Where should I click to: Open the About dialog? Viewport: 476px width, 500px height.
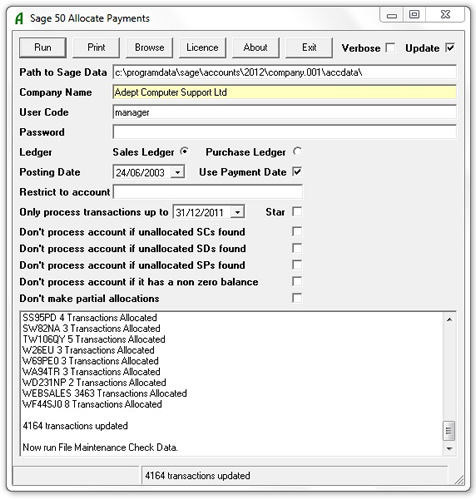pyautogui.click(x=256, y=48)
